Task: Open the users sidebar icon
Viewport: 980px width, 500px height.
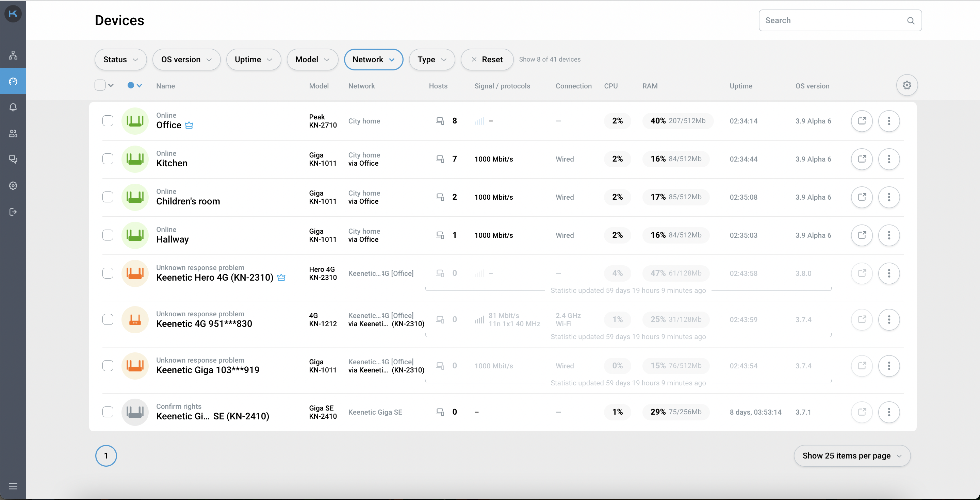Action: [13, 133]
